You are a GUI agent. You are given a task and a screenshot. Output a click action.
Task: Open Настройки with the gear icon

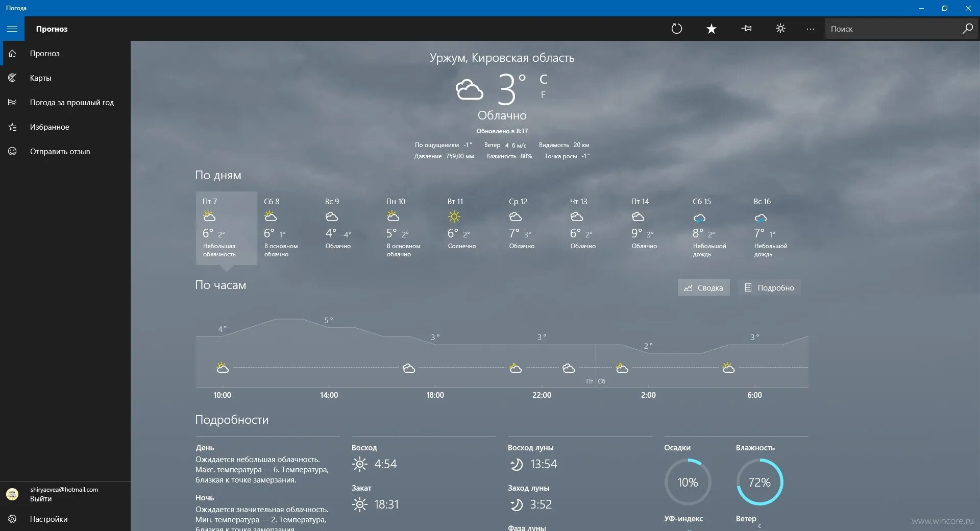[12, 519]
